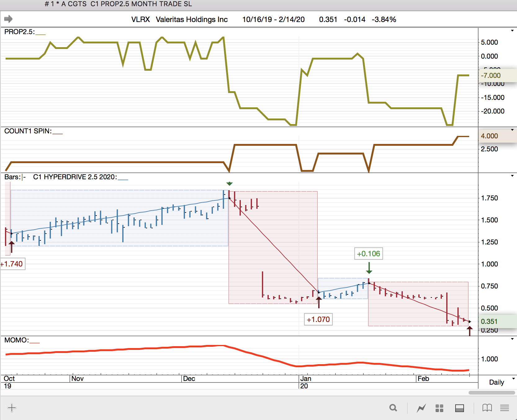Viewport: 517px width, 420px height.
Task: Click the MOMO indicator label
Action: pyautogui.click(x=16, y=340)
